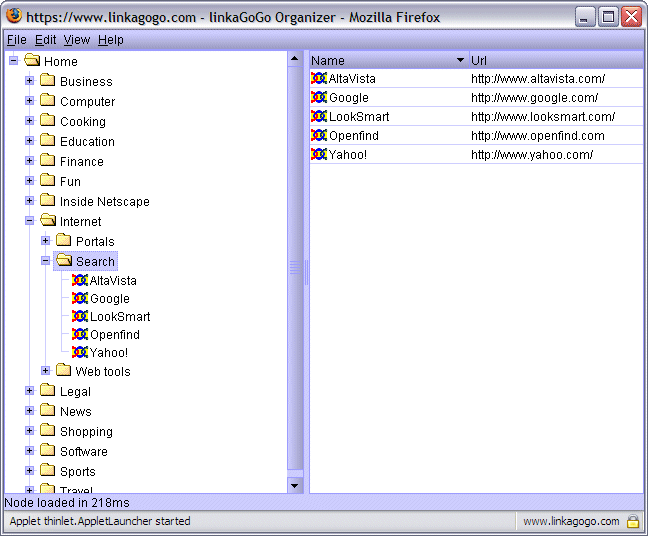
Task: Collapse the Home root node
Action: pos(14,61)
